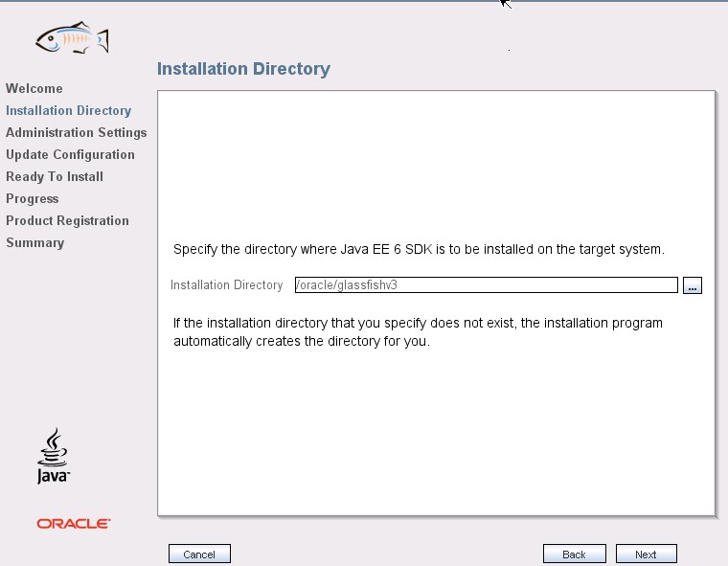The image size is (728, 566).
Task: Select Update Configuration step in sidebar
Action: (70, 154)
